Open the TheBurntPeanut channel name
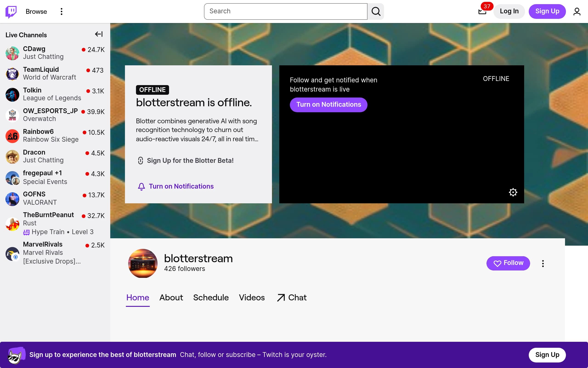588x368 pixels. pos(48,215)
